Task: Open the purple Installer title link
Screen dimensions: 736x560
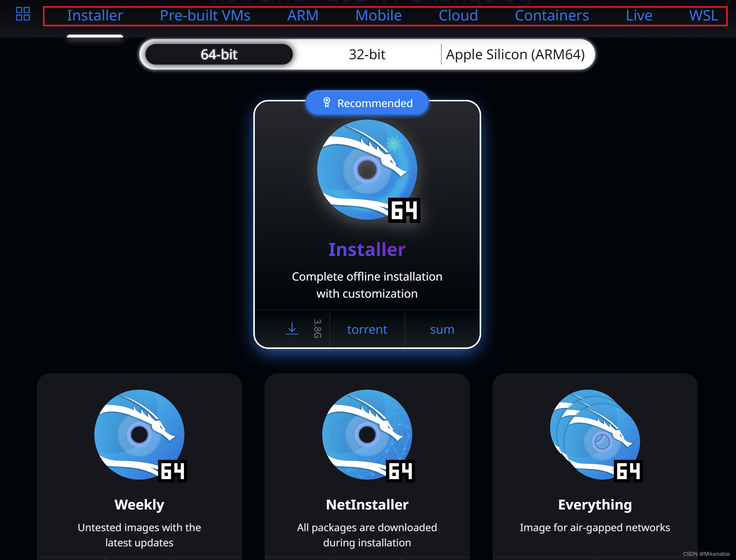Action: (367, 249)
